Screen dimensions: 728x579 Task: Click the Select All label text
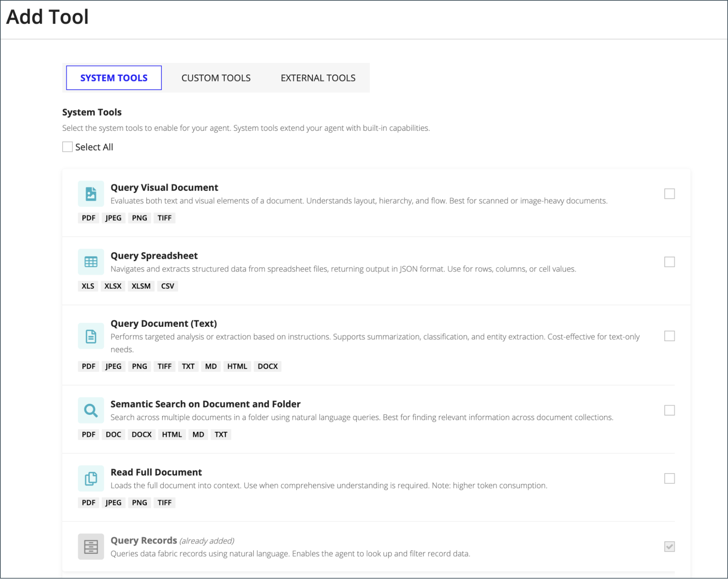pos(94,147)
